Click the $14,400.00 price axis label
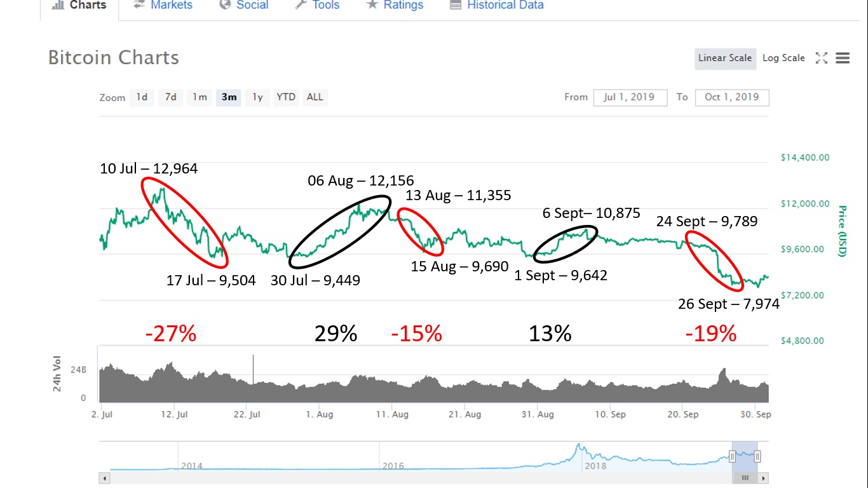The height and width of the screenshot is (488, 868). click(805, 158)
